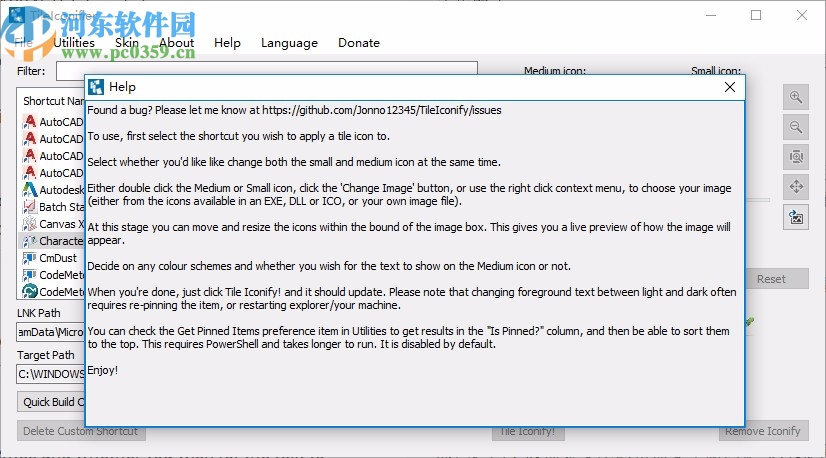Click the Help dialog title icon
This screenshot has width=826, height=458.
coord(96,87)
